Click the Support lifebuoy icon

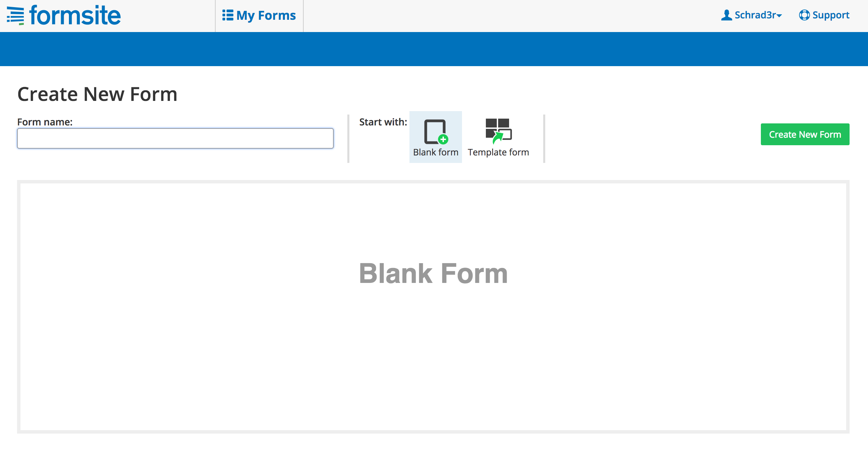click(x=804, y=15)
